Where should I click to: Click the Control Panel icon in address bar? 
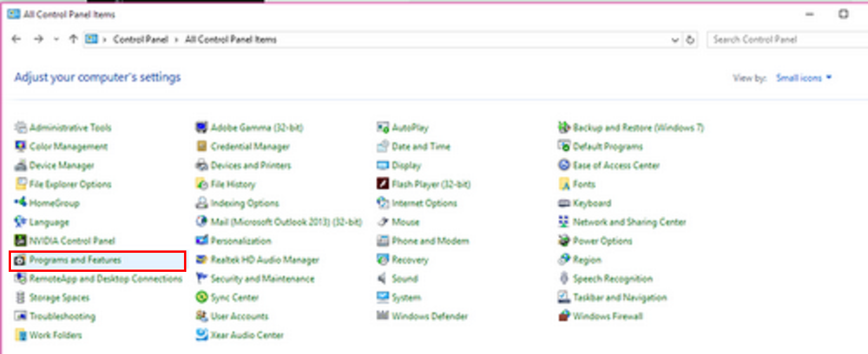click(x=91, y=39)
